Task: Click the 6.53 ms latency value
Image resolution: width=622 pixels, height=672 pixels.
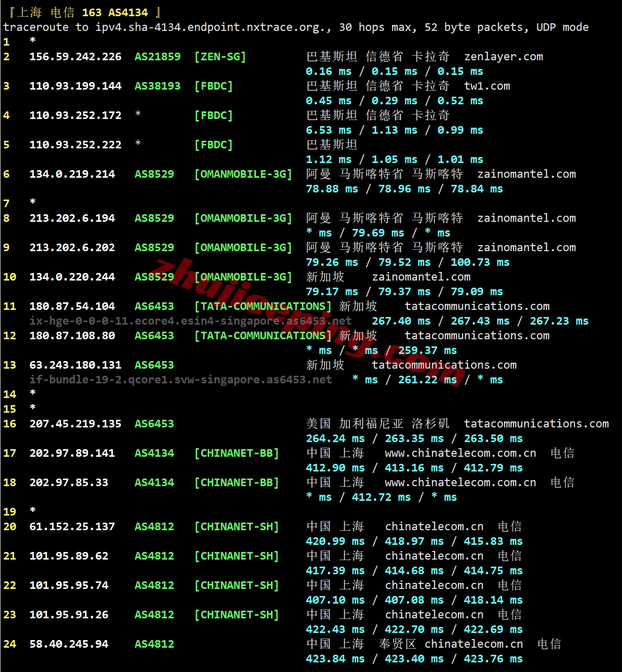Action: point(329,130)
